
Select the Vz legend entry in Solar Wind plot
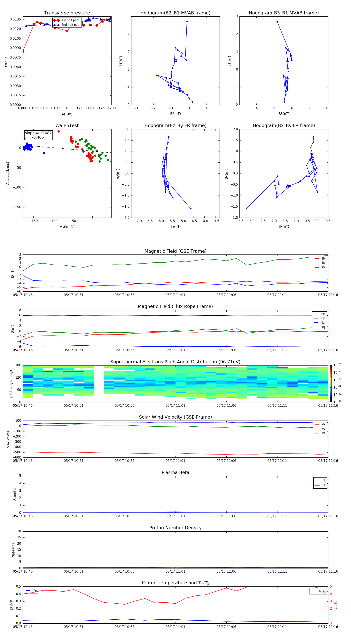coord(320,433)
